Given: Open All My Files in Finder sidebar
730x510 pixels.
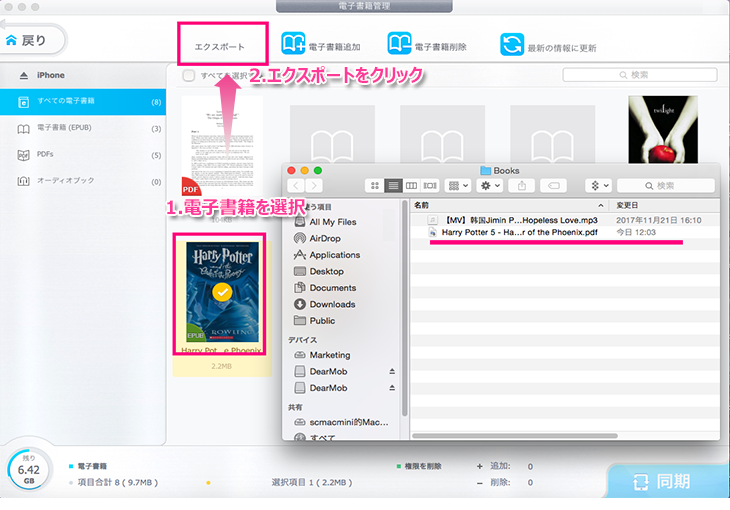Looking at the screenshot, I should tap(333, 222).
